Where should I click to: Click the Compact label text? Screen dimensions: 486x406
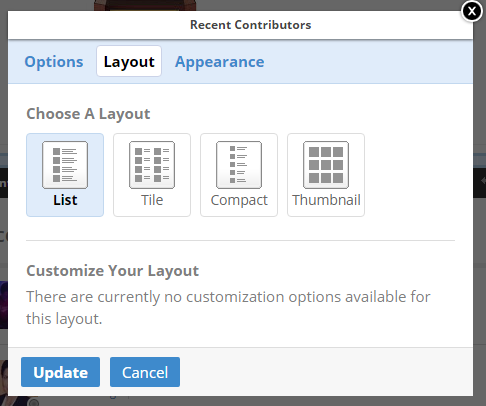(x=239, y=200)
